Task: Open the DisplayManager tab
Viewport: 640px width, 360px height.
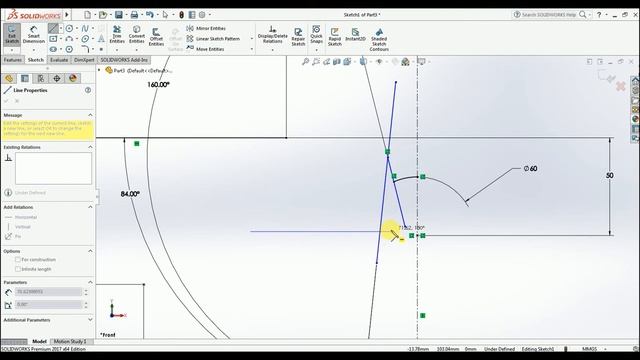Action: pos(73,78)
